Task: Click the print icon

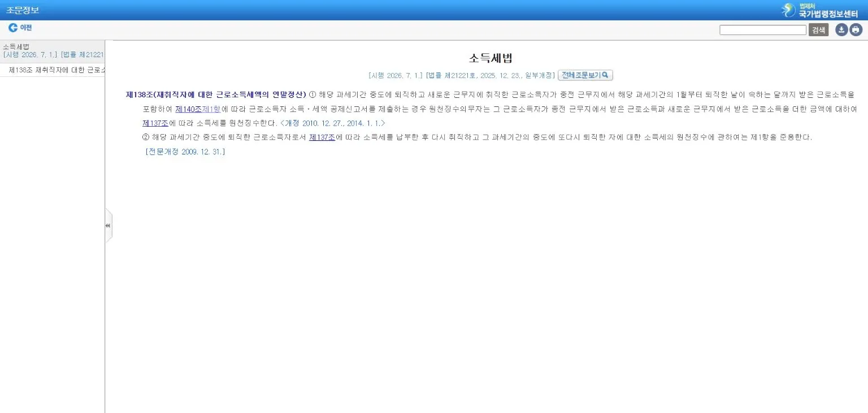Action: click(856, 30)
